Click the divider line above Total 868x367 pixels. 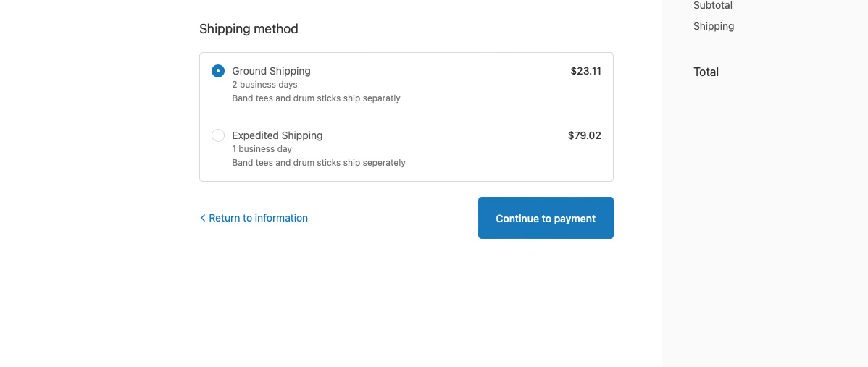(x=780, y=48)
